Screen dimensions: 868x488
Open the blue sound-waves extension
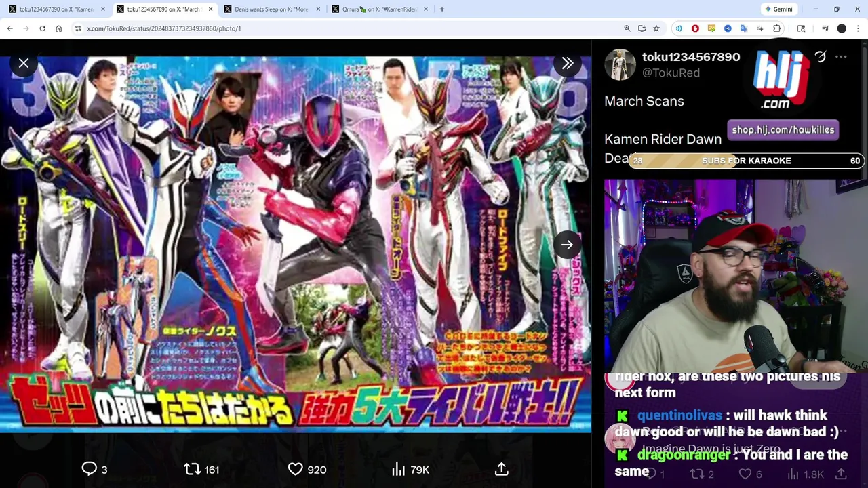pyautogui.click(x=679, y=28)
